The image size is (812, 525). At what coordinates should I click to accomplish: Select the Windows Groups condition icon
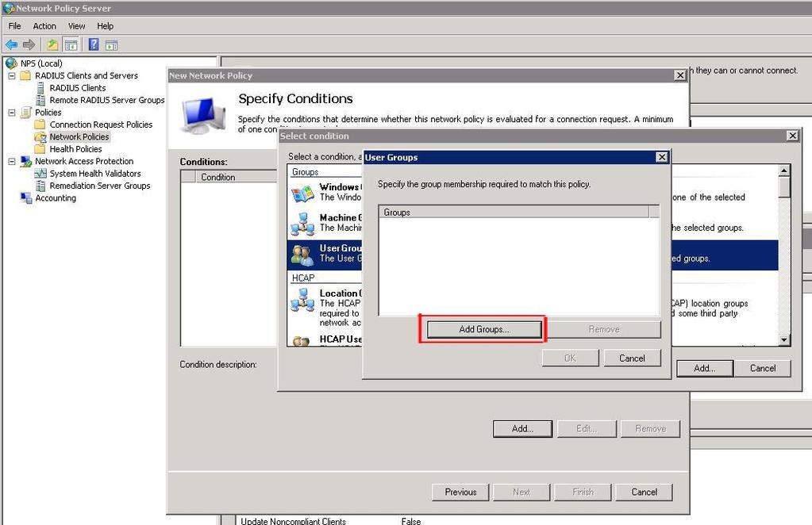302,194
